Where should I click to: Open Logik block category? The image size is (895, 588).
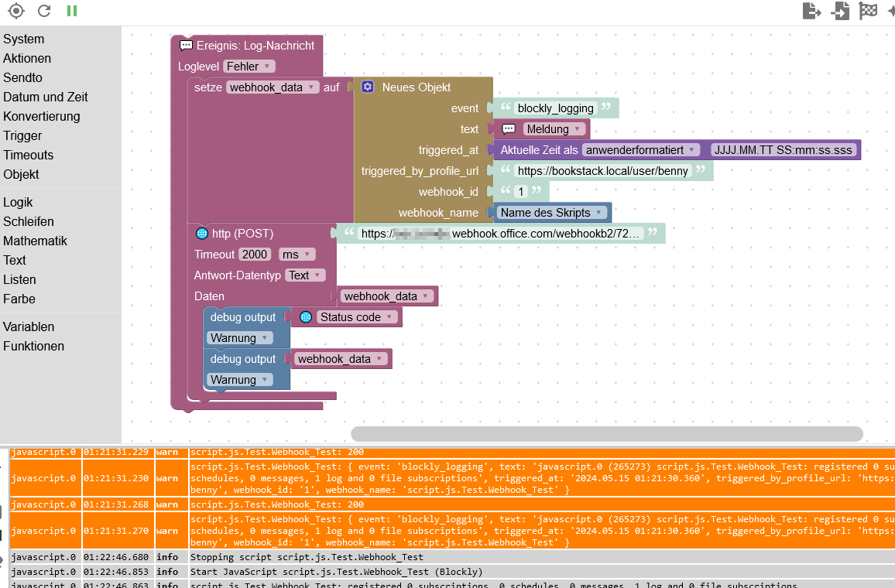pos(18,203)
